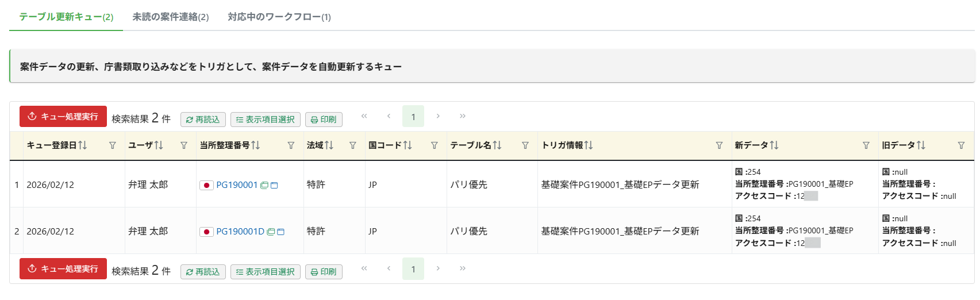
Task: Sort the 新データ column using its arrows
Action: pos(774,145)
